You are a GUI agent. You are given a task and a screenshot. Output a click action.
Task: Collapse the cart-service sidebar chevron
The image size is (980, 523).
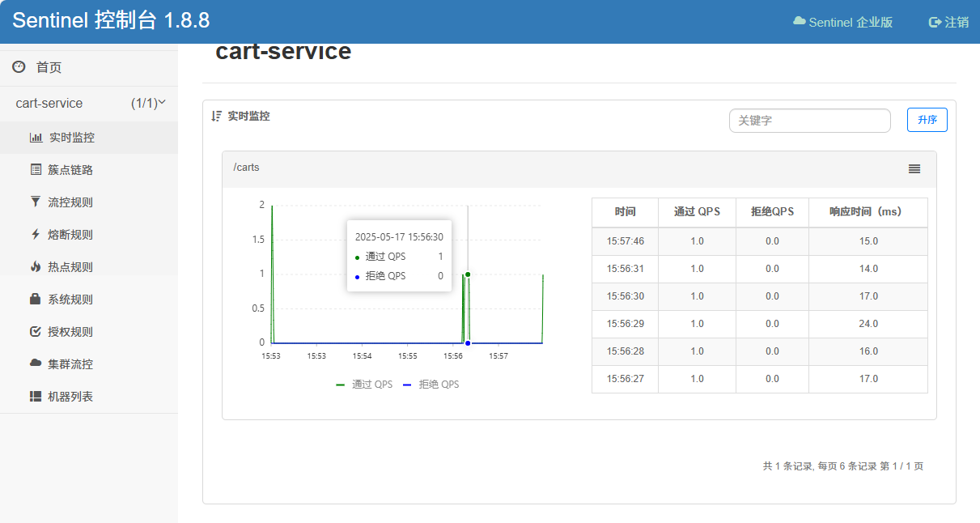[x=162, y=103]
